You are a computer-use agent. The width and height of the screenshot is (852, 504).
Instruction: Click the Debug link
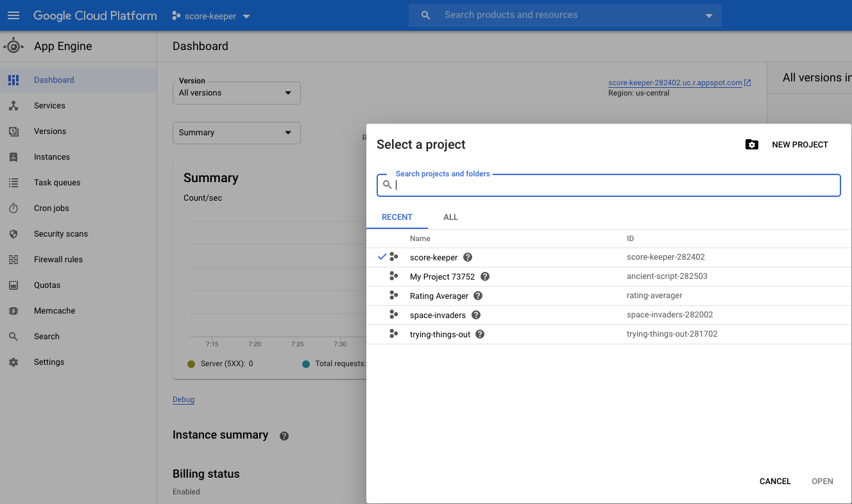(183, 399)
